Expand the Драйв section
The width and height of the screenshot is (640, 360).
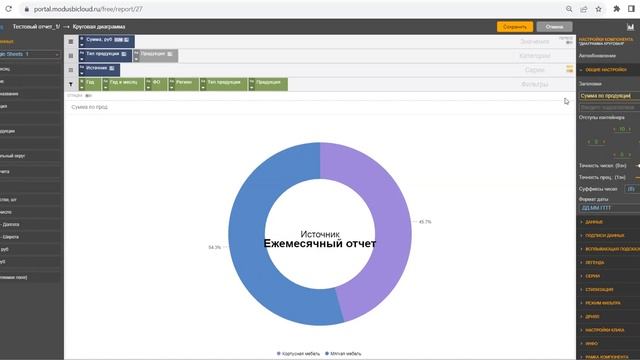tap(608, 316)
